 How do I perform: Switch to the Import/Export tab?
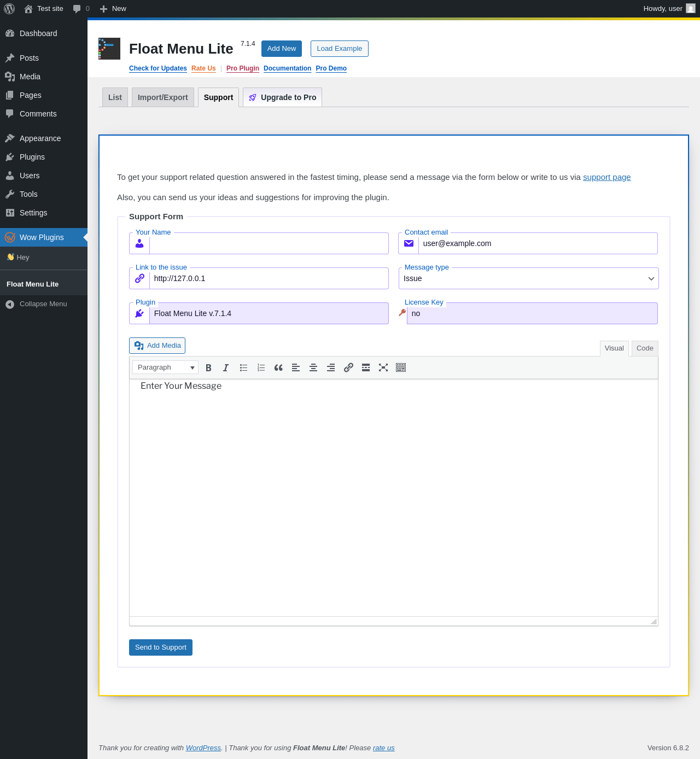[163, 97]
